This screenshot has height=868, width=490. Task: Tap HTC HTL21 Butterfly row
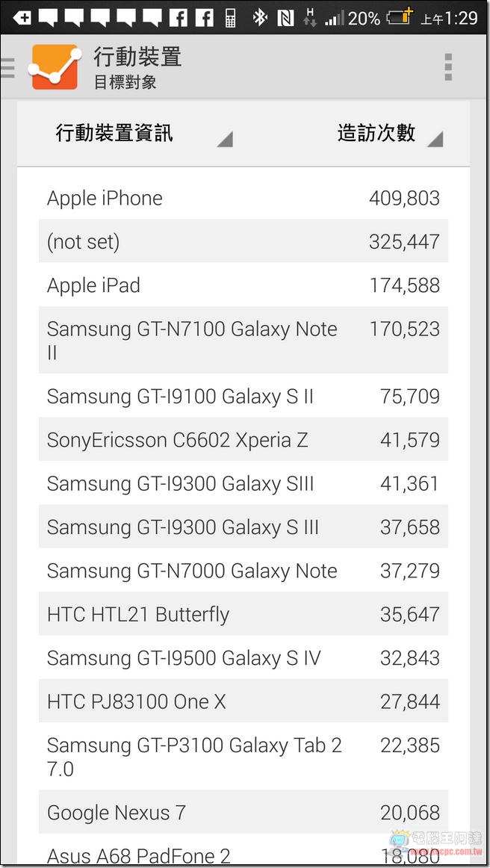(244, 614)
